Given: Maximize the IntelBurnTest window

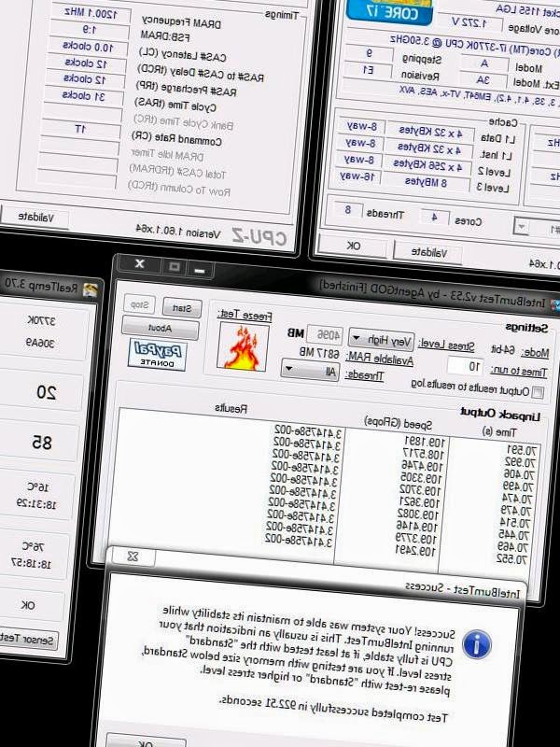Looking at the screenshot, I should pos(174,266).
